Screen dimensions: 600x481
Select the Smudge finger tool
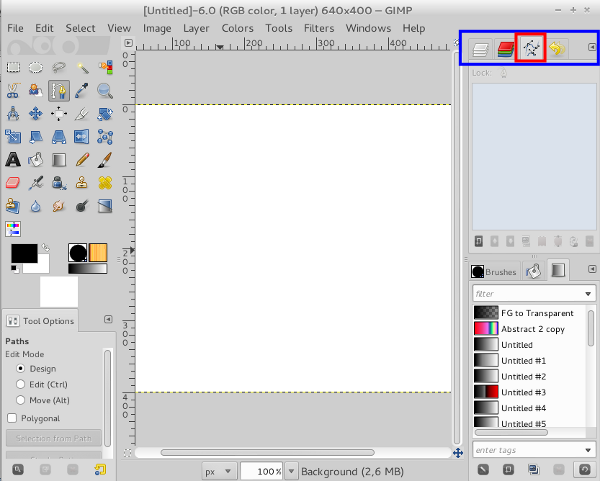coord(59,206)
